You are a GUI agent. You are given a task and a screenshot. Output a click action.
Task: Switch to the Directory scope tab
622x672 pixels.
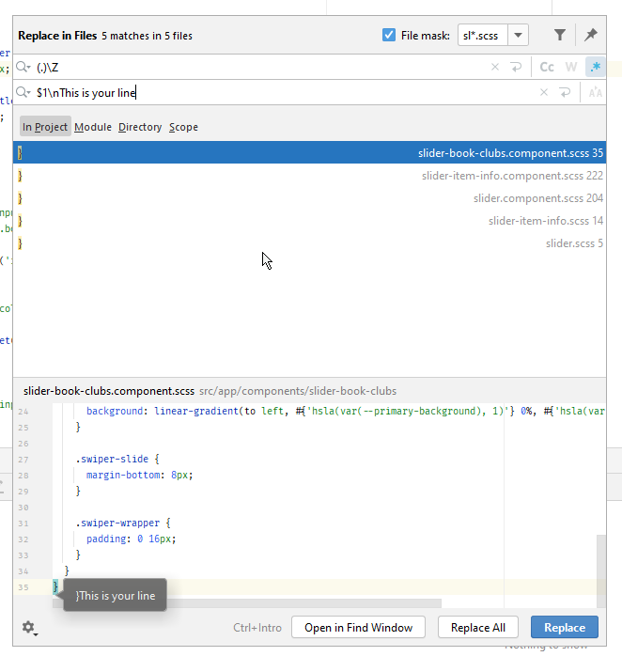click(140, 127)
